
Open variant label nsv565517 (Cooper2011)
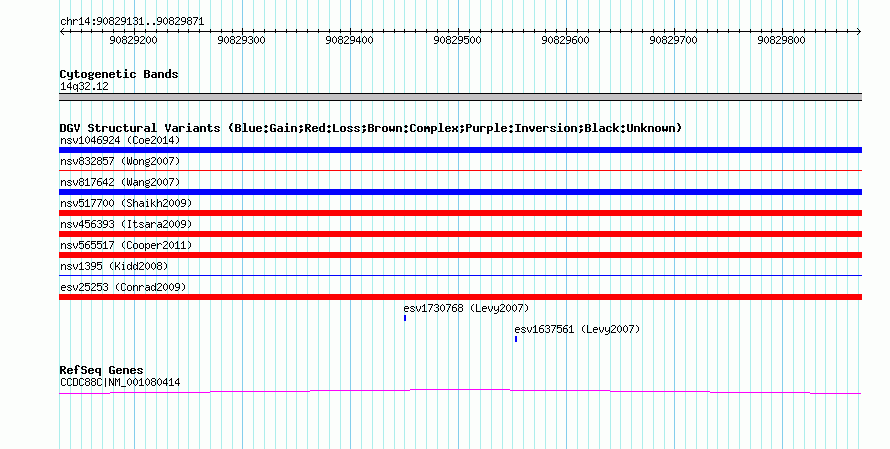[x=126, y=245]
